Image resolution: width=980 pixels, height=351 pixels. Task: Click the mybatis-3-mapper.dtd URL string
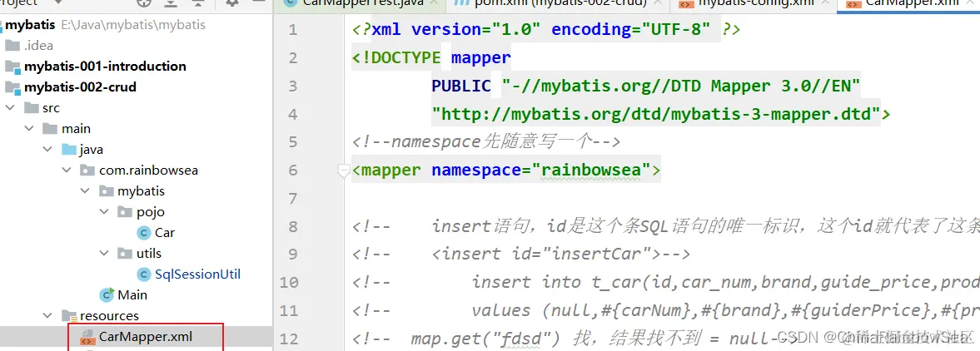pyautogui.click(x=656, y=114)
